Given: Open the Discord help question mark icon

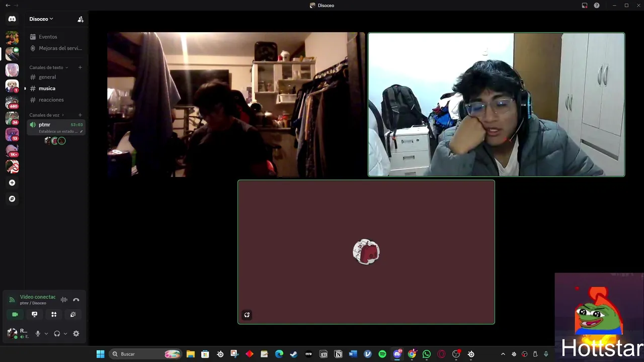Looking at the screenshot, I should point(597,6).
